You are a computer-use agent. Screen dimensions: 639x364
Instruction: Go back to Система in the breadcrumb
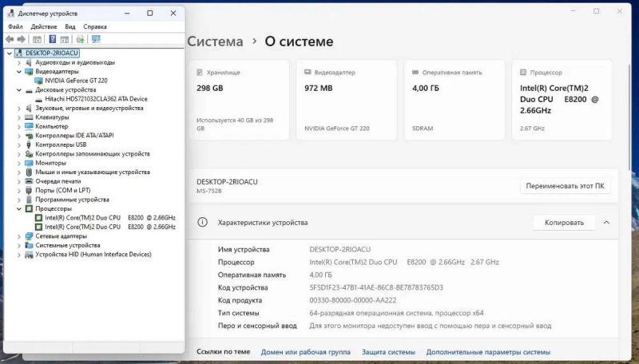[215, 42]
